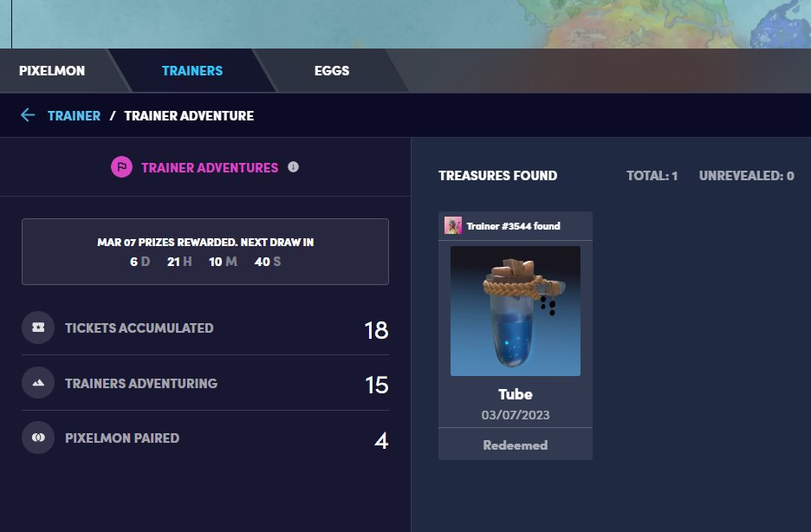Click the '10 M' countdown value
This screenshot has width=811, height=532.
[x=223, y=262]
